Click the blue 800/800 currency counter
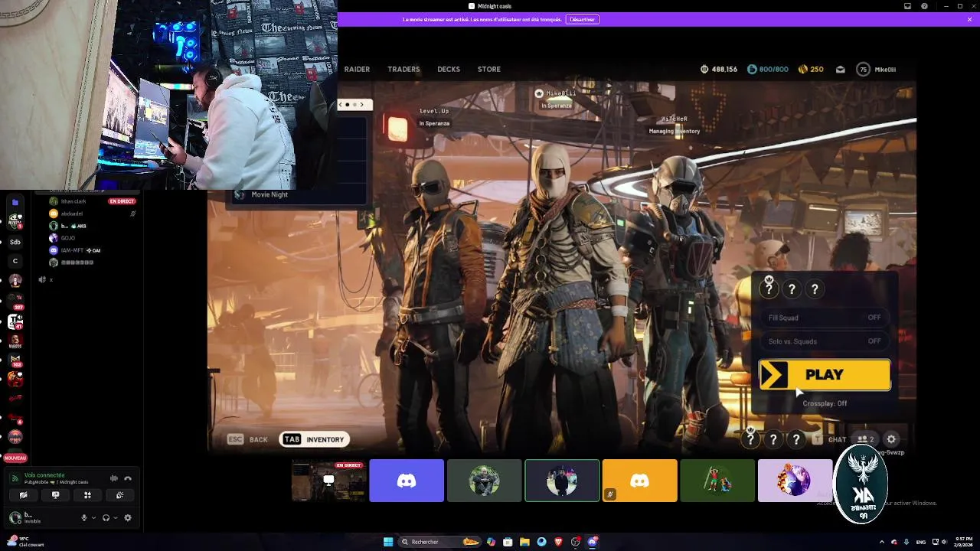980x551 pixels. point(767,69)
